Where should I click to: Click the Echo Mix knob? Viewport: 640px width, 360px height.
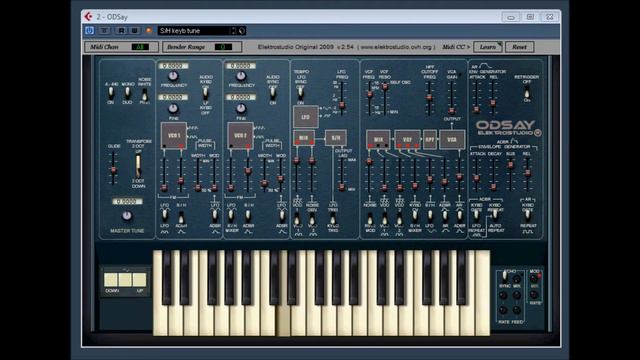coord(517,280)
